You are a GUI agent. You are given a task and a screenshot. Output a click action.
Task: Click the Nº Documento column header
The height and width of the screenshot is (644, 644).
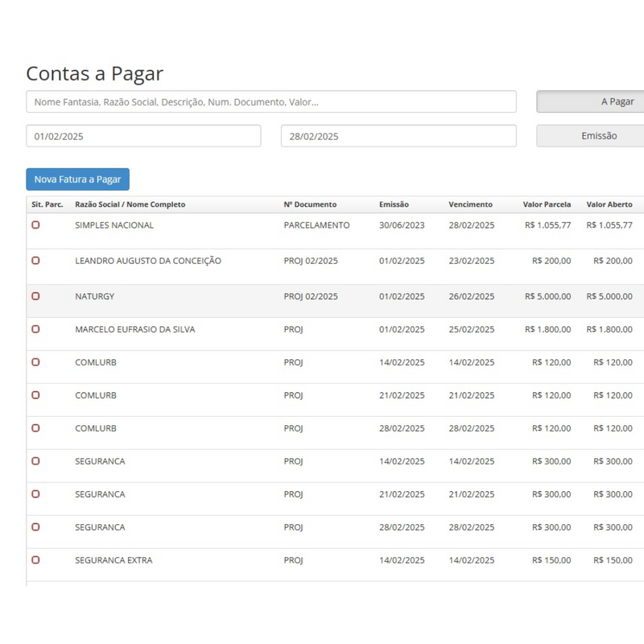click(310, 204)
